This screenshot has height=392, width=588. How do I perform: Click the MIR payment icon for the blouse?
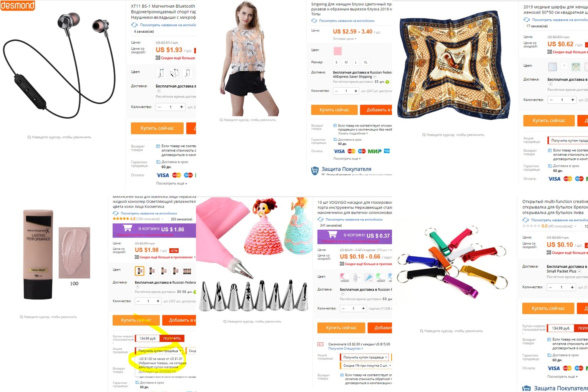pos(374,151)
